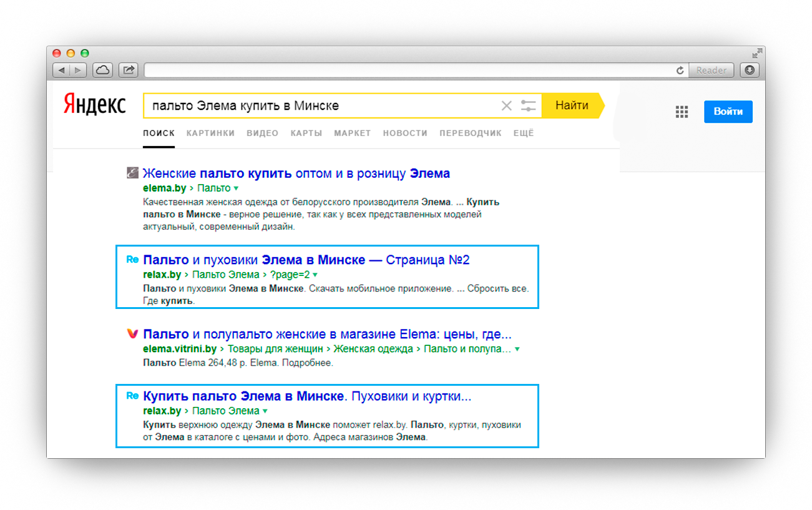This screenshot has width=812, height=510.
Task: Open result Купить пальто Элема в Минске
Action: (307, 396)
